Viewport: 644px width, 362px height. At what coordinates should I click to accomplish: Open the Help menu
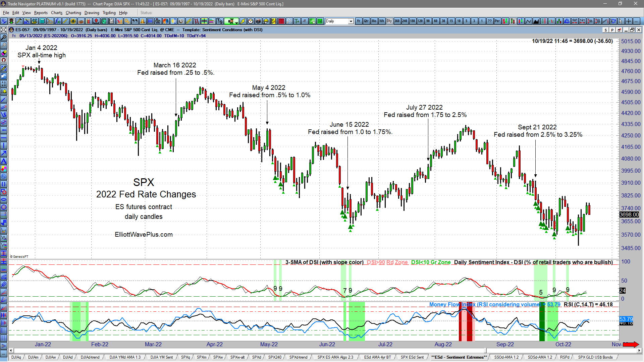point(123,13)
